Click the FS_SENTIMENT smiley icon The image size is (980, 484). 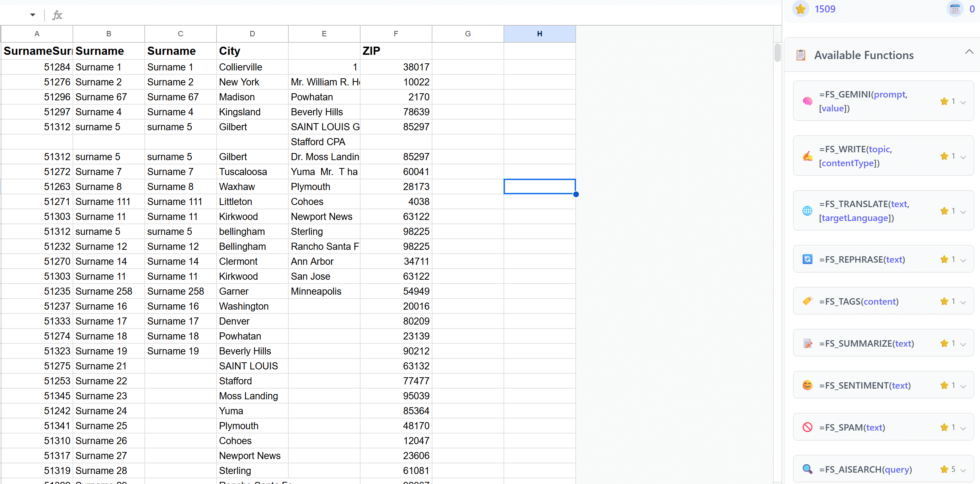pos(808,385)
